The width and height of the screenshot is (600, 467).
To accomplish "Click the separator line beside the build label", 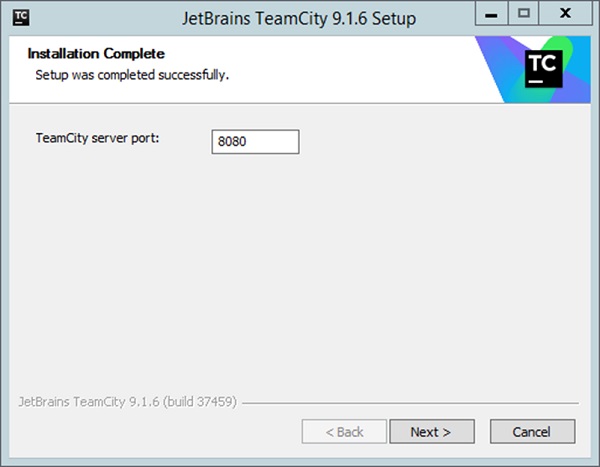I will tap(411, 403).
